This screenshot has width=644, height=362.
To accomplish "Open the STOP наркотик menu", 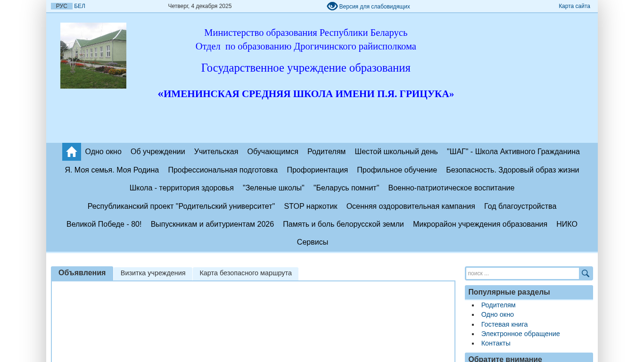I will coord(311,206).
